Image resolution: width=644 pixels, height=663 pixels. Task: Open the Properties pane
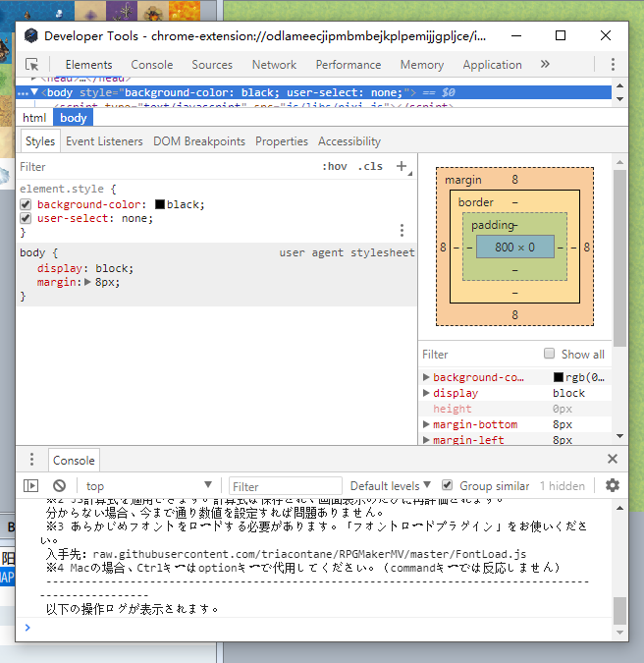[x=282, y=141]
